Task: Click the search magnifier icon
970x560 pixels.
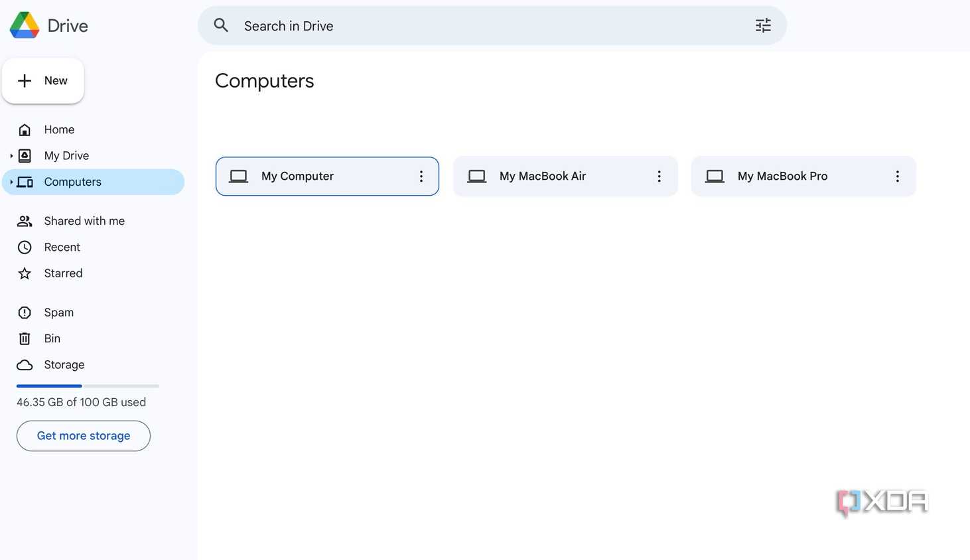Action: (x=221, y=25)
